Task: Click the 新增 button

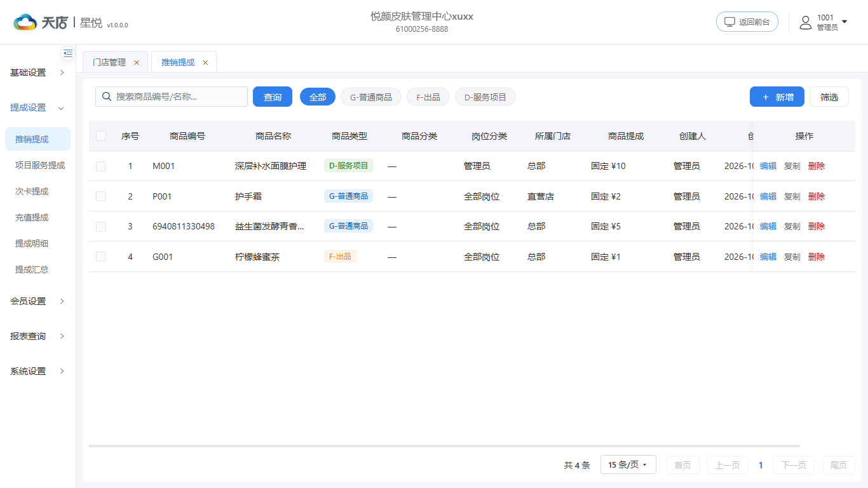Action: coord(777,97)
